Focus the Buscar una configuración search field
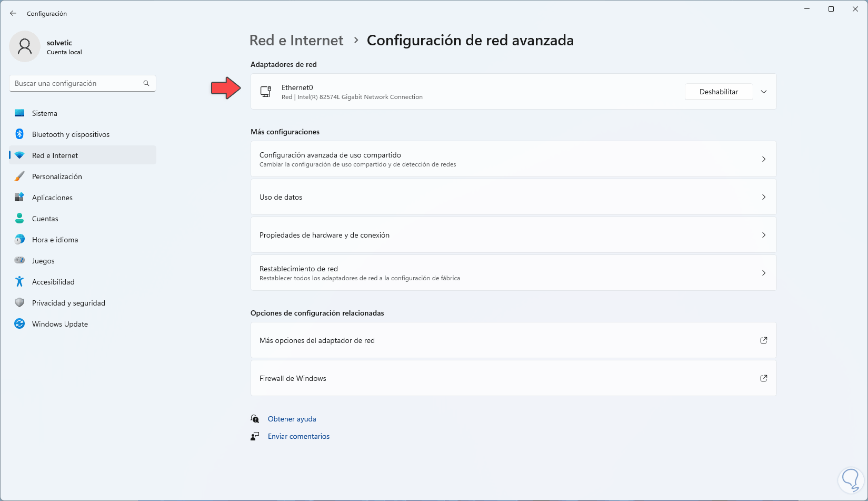868x501 pixels. coord(76,83)
